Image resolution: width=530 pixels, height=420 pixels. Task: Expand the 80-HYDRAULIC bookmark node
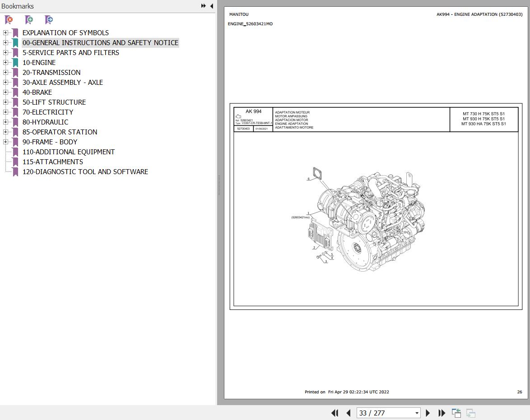pos(5,122)
